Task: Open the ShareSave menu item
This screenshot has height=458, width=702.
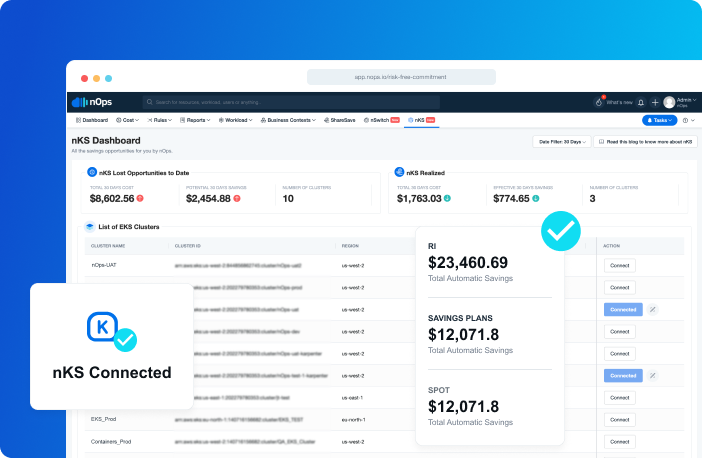Action: pyautogui.click(x=339, y=120)
